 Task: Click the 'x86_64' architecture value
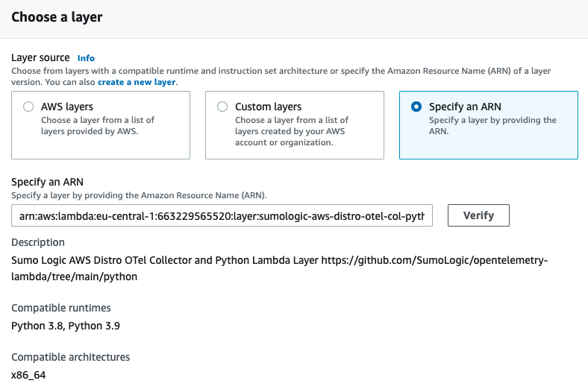(x=28, y=375)
